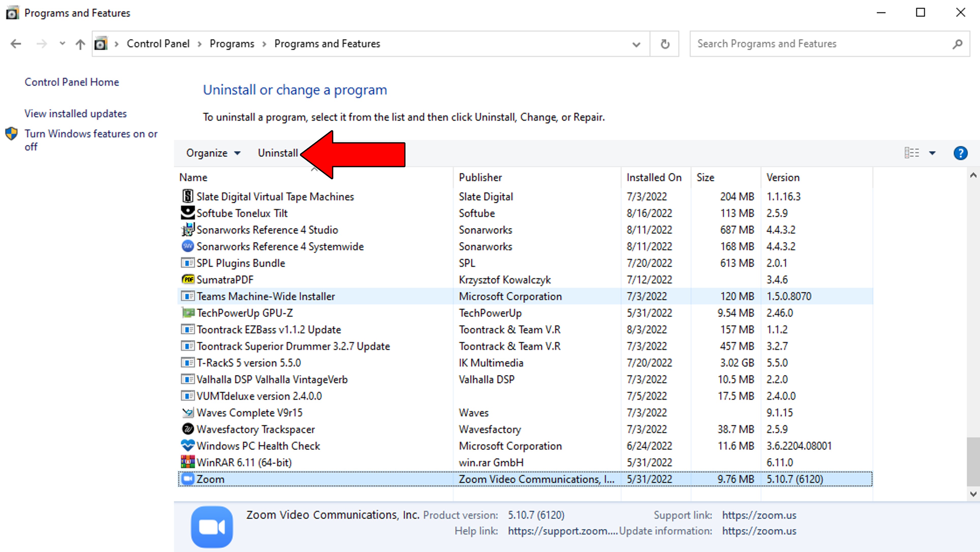Click the change view layout icon

pos(912,153)
